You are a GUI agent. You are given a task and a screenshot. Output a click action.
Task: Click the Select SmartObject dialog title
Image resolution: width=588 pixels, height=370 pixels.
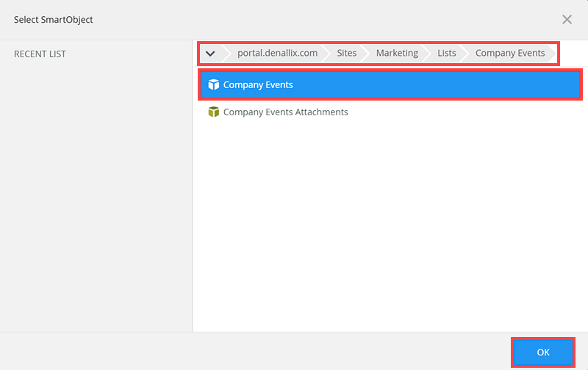54,20
